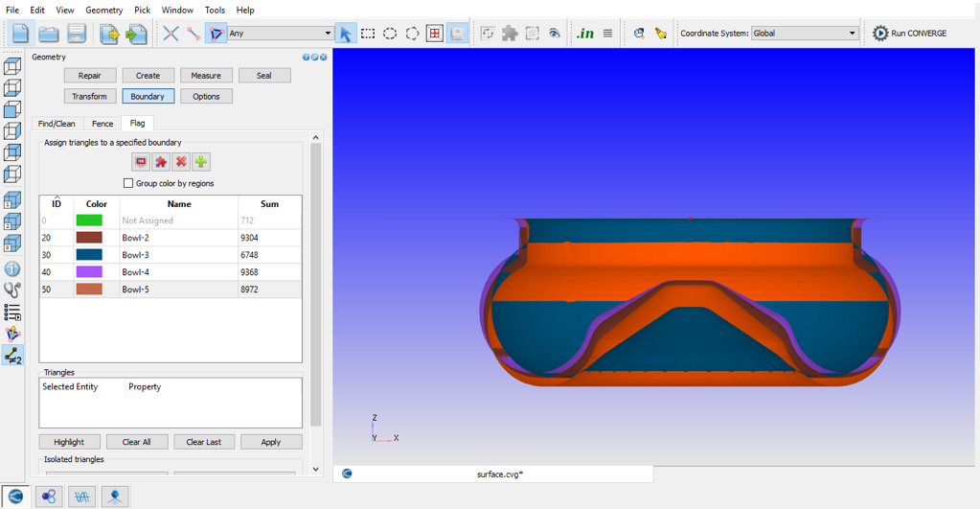Enable Group color by regions checkbox
This screenshot has width=980, height=509.
[x=128, y=183]
